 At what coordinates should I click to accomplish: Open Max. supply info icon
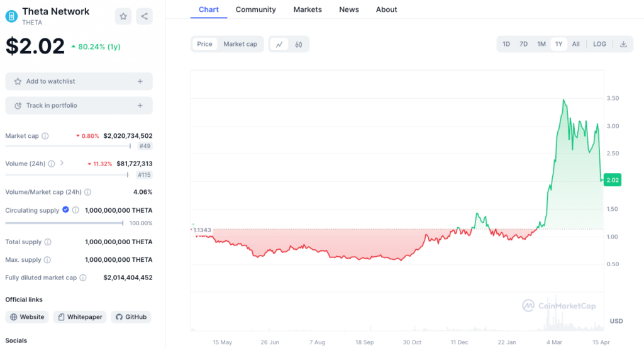47,260
